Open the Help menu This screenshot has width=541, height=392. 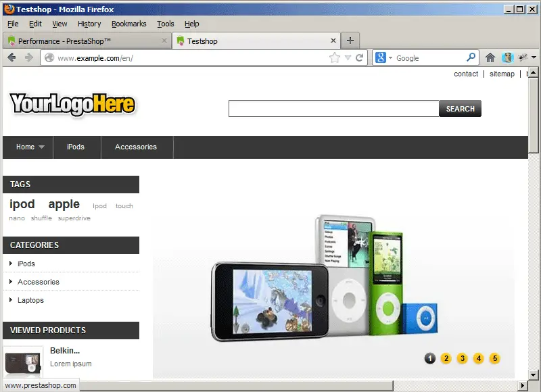click(192, 24)
